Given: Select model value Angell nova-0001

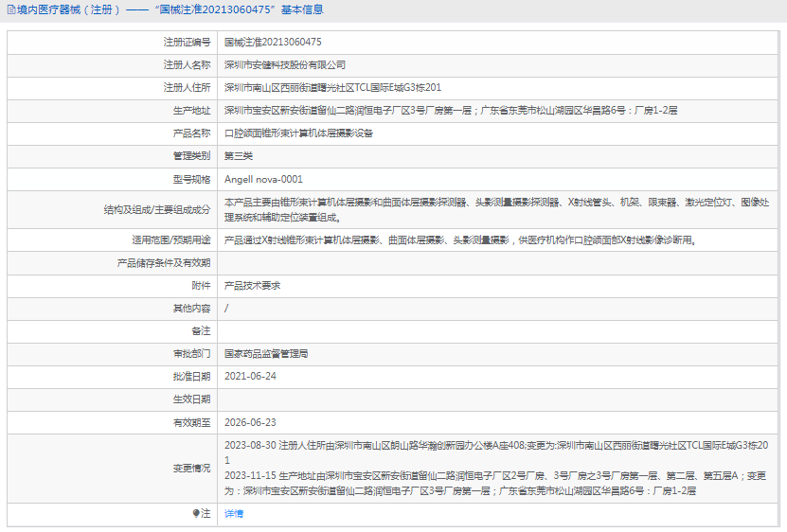Looking at the screenshot, I should pyautogui.click(x=263, y=179).
